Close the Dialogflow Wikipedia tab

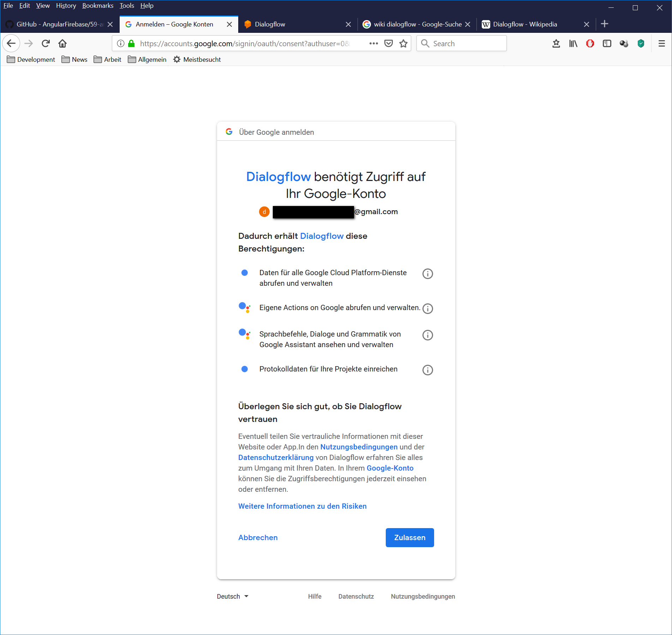coord(587,24)
